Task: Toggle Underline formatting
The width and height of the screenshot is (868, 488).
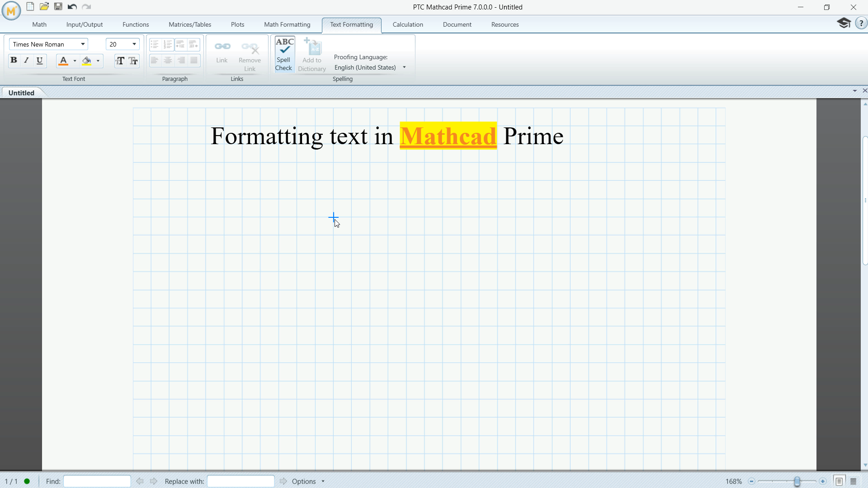Action: [x=40, y=60]
